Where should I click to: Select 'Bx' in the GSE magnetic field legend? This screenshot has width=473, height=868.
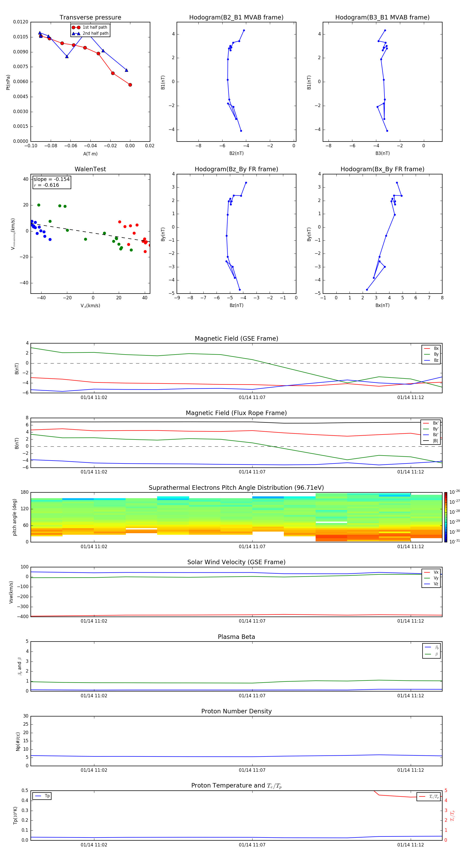point(431,349)
